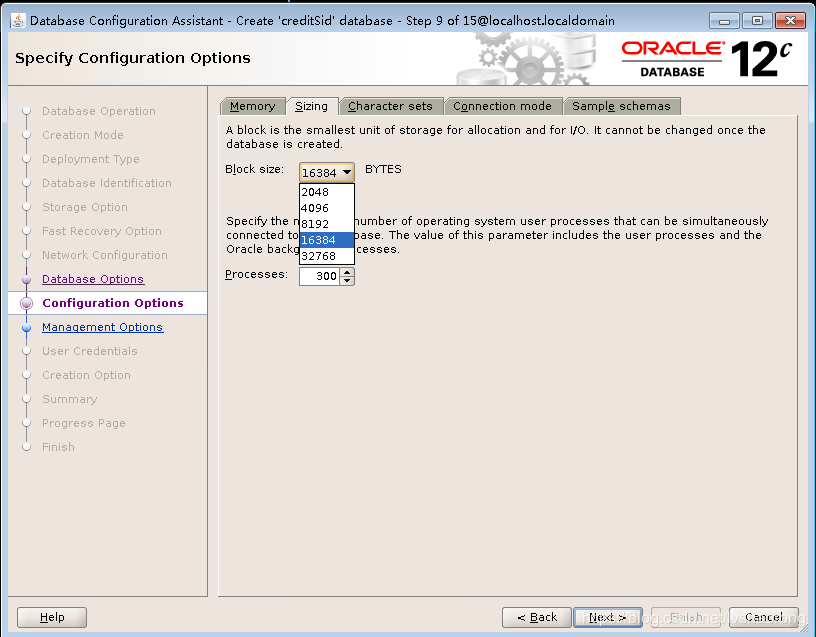Click the Database Operation step label
Image resolution: width=816 pixels, height=637 pixels.
coord(99,111)
